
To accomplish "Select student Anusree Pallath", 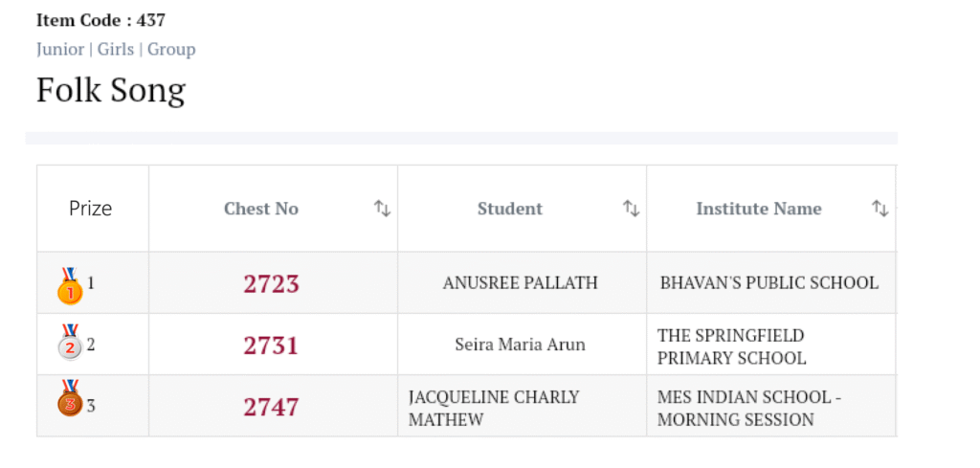I will coord(521,283).
